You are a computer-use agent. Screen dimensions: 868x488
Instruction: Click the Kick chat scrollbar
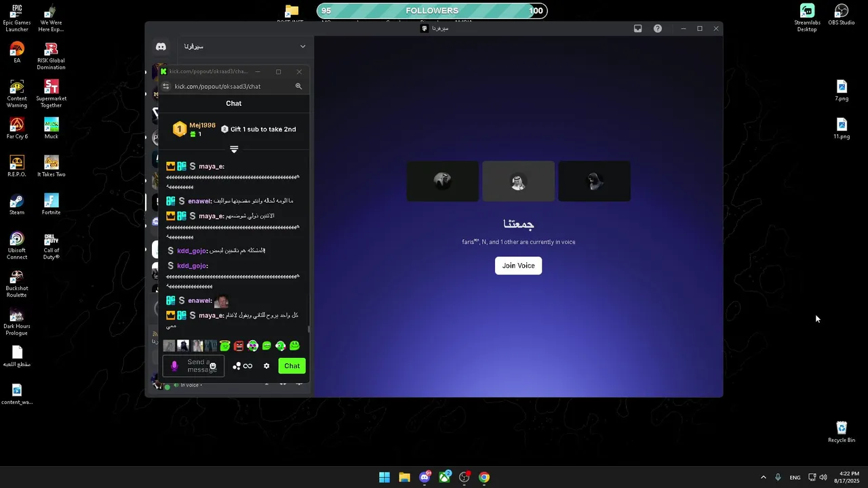pyautogui.click(x=309, y=329)
